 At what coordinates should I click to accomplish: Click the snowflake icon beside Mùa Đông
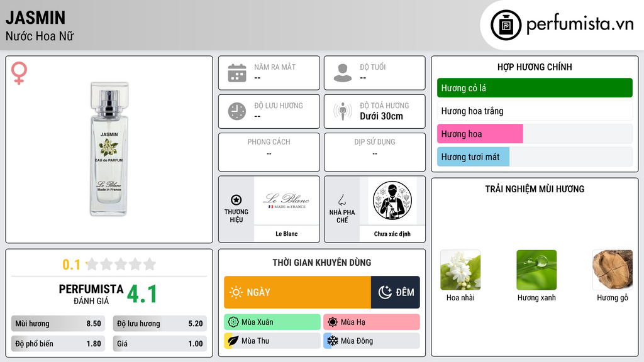pos(333,341)
